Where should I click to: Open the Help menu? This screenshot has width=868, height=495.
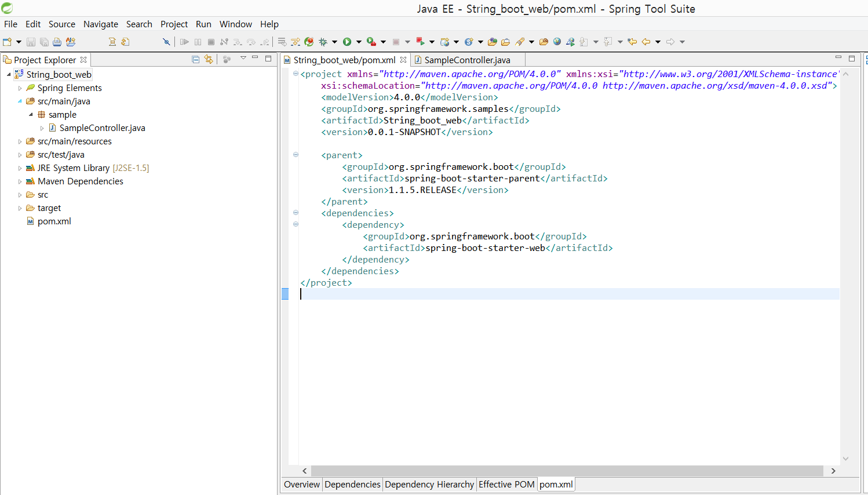269,24
